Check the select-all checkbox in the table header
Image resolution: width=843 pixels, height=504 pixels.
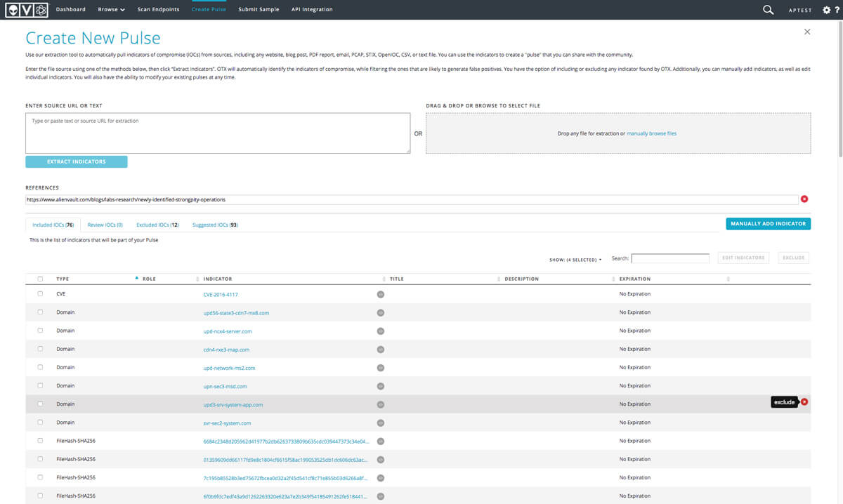coord(40,278)
